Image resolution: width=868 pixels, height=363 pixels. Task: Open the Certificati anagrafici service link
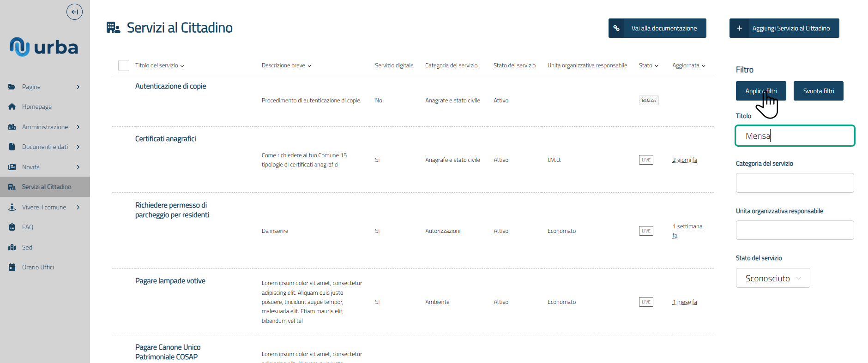pos(165,139)
